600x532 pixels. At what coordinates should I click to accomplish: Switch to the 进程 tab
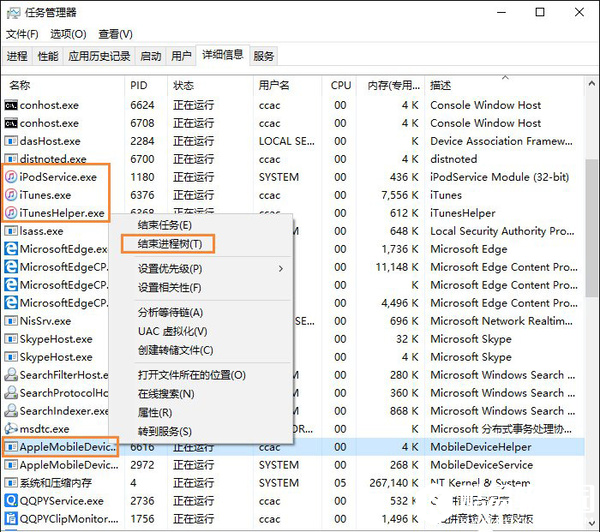(17, 56)
